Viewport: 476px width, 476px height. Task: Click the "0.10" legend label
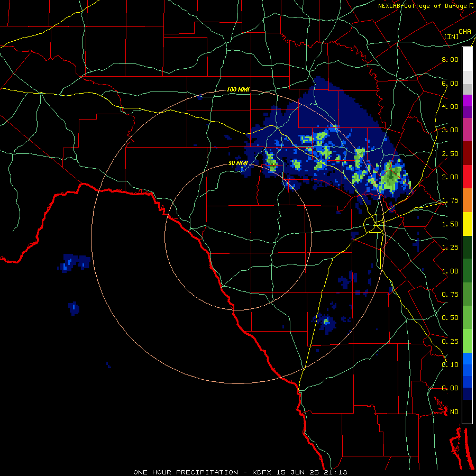coord(450,365)
